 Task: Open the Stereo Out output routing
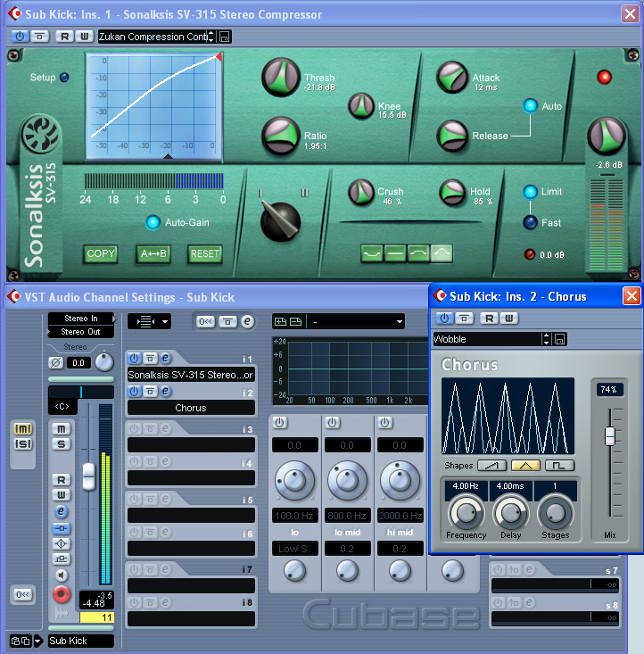81,332
